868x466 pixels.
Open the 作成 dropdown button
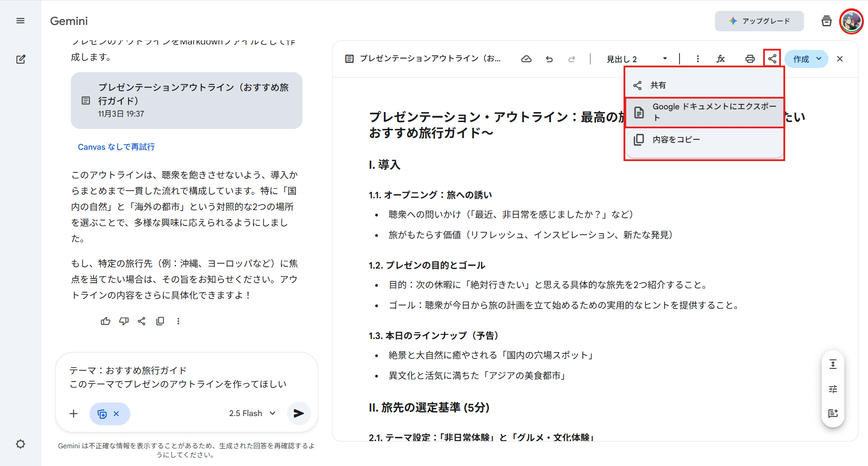click(806, 59)
